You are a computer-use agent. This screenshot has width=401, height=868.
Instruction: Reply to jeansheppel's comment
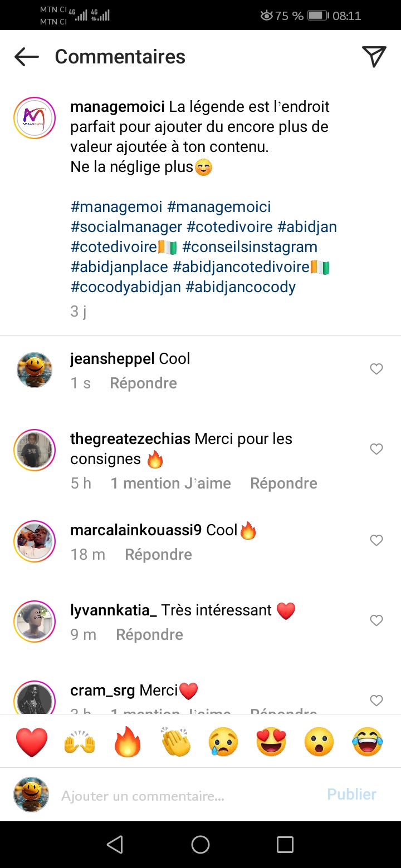(143, 383)
